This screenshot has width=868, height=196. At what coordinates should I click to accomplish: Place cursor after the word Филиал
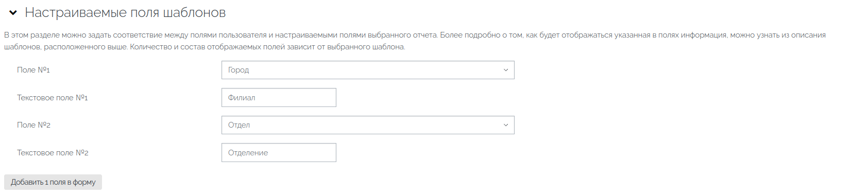256,98
